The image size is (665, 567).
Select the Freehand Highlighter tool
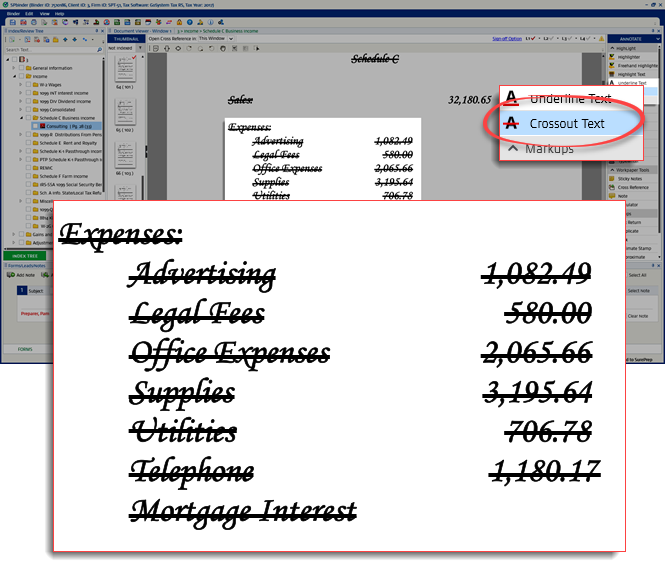633,65
